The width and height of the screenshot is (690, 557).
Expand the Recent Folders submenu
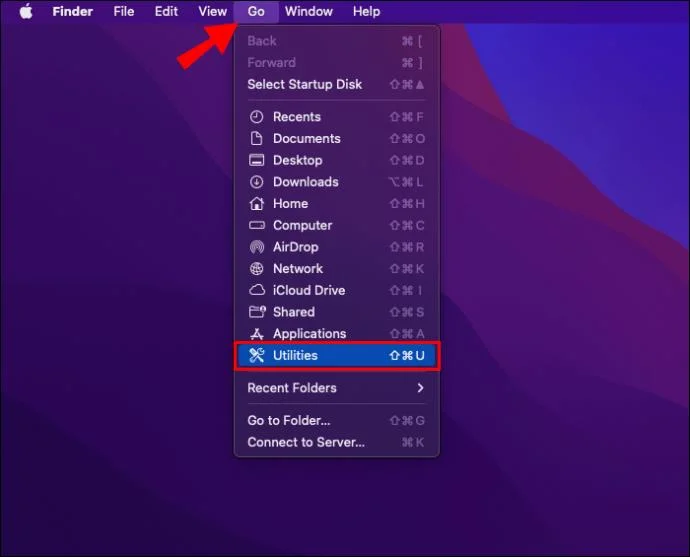click(x=337, y=388)
